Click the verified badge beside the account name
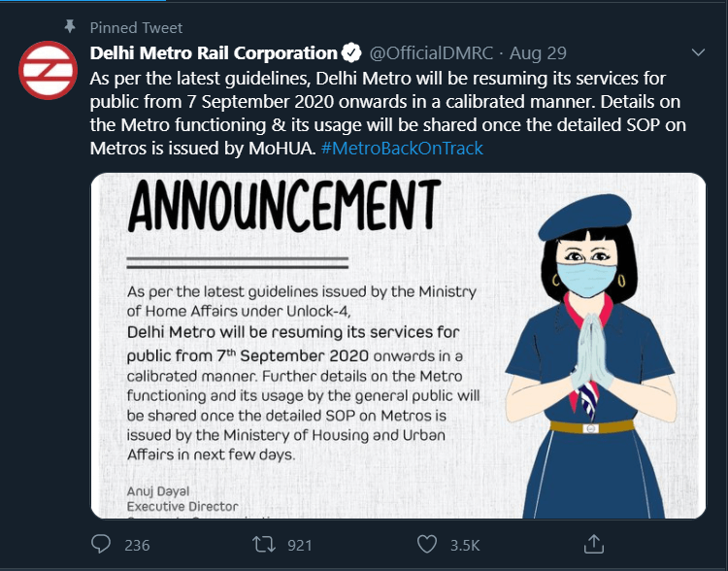 pyautogui.click(x=351, y=52)
